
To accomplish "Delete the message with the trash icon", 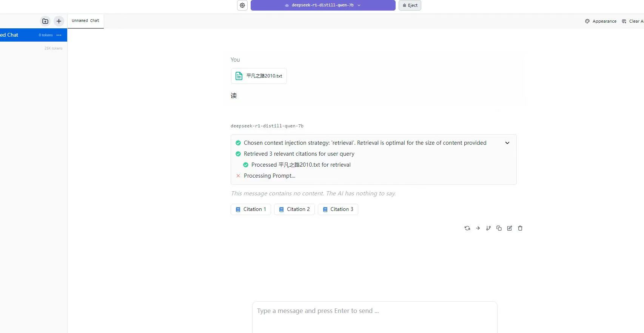I will (x=520, y=228).
